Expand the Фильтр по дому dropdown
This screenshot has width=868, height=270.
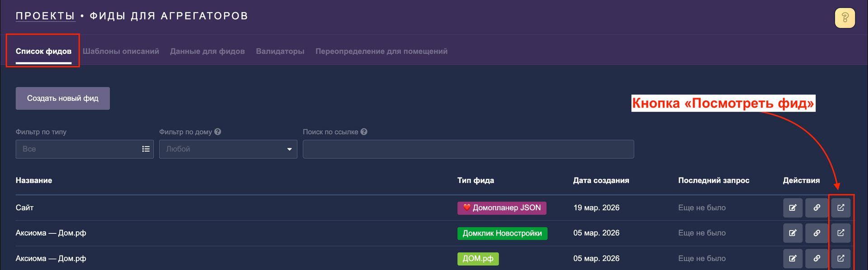(228, 149)
